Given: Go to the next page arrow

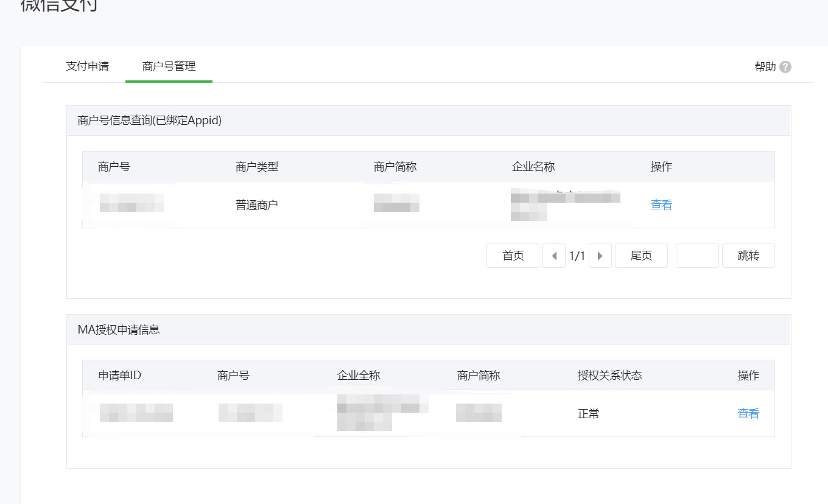Looking at the screenshot, I should tap(600, 256).
